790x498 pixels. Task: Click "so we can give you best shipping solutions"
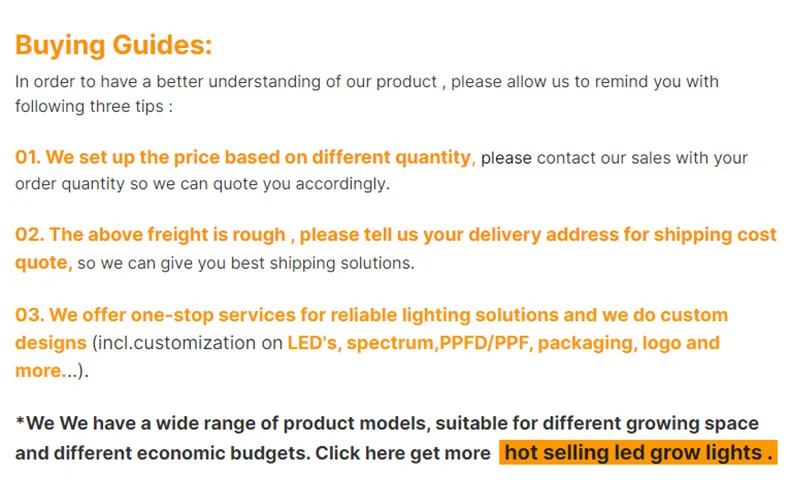(245, 263)
